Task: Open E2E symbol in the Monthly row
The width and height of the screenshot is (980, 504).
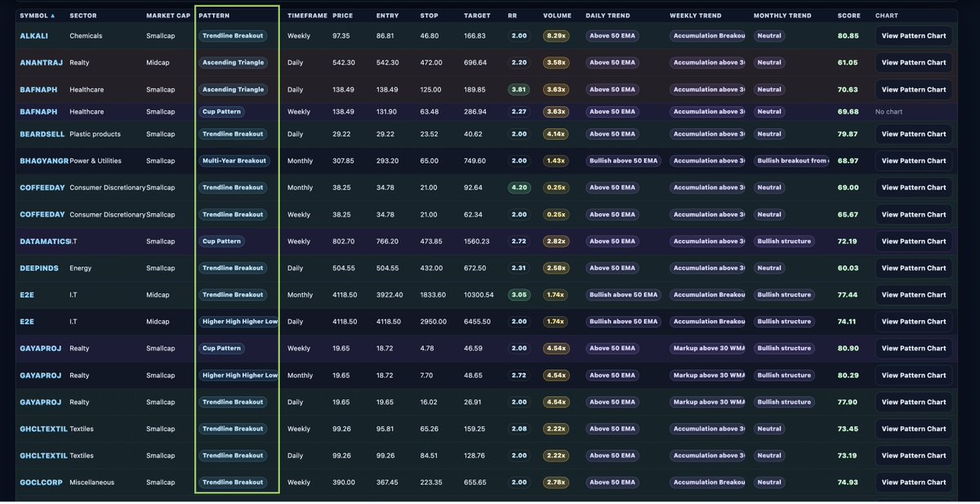Action: point(27,295)
